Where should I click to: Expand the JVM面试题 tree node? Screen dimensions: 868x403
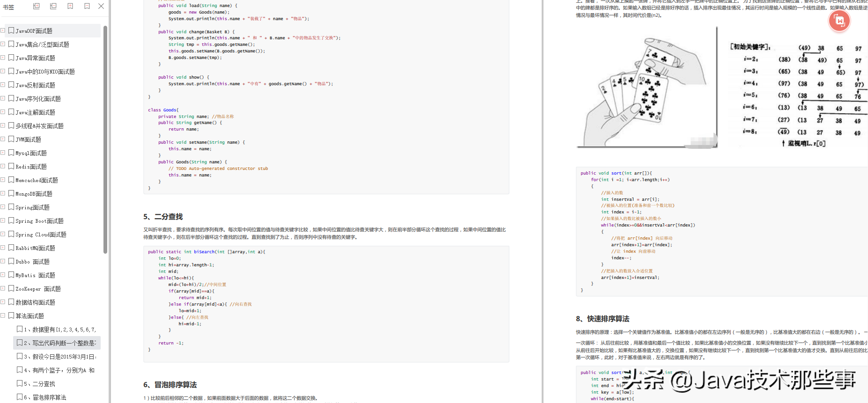click(x=3, y=139)
